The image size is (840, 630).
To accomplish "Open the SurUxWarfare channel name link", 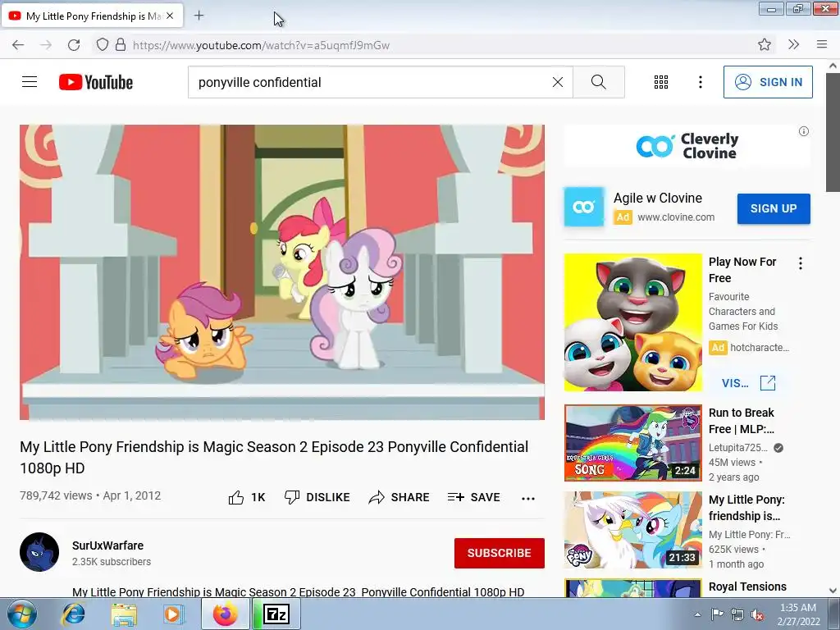I will point(107,546).
